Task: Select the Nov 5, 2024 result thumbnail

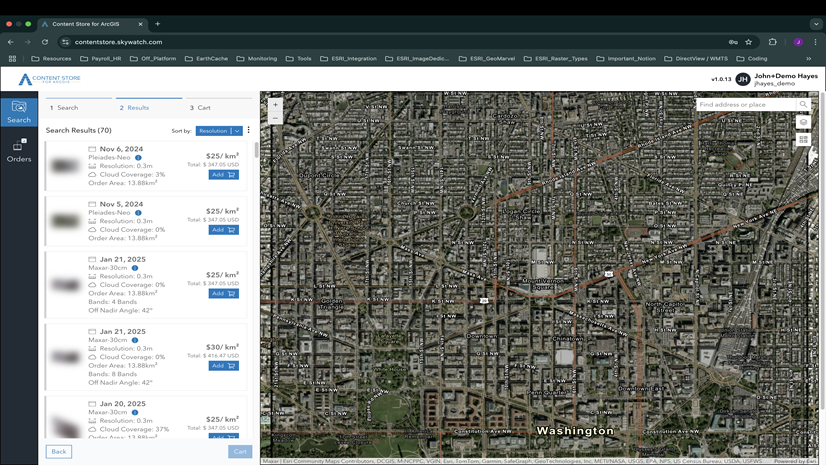Action: point(65,221)
